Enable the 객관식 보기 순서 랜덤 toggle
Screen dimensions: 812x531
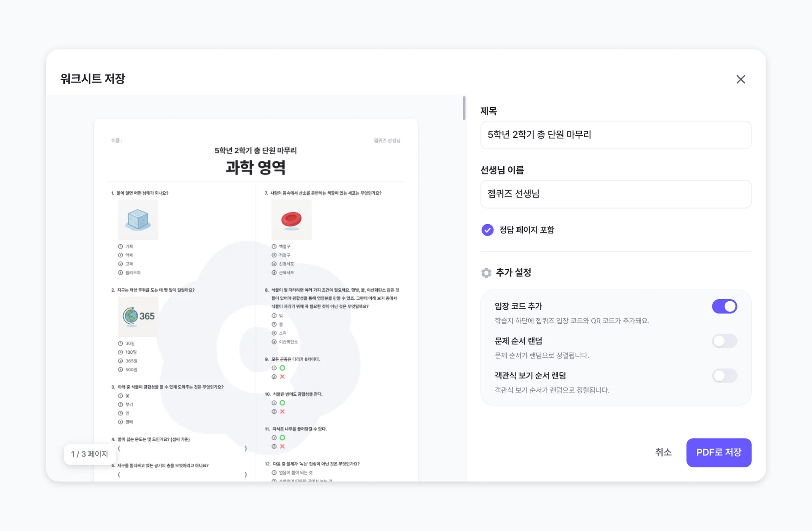tap(724, 375)
